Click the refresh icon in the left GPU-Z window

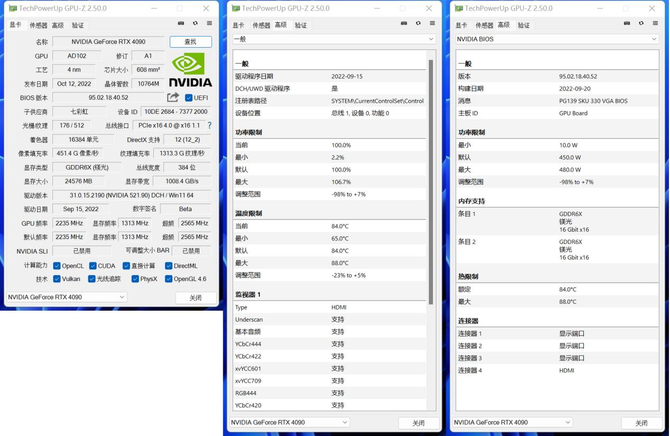195,23
